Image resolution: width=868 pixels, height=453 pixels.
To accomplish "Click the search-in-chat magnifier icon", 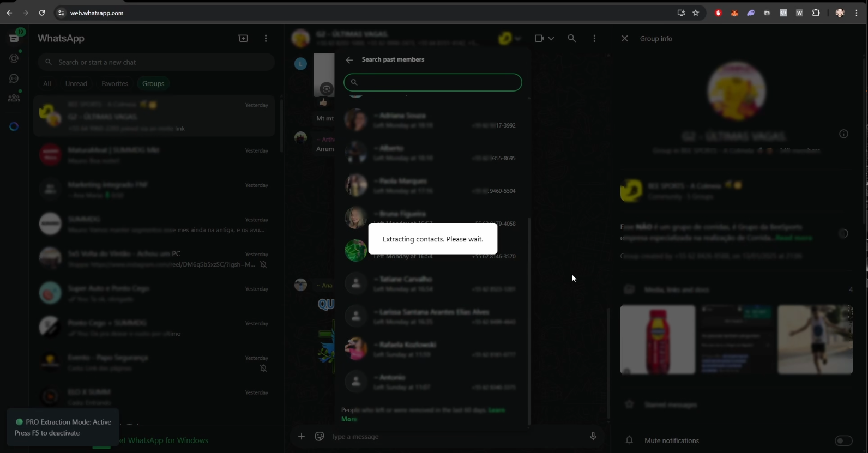I will click(x=571, y=38).
